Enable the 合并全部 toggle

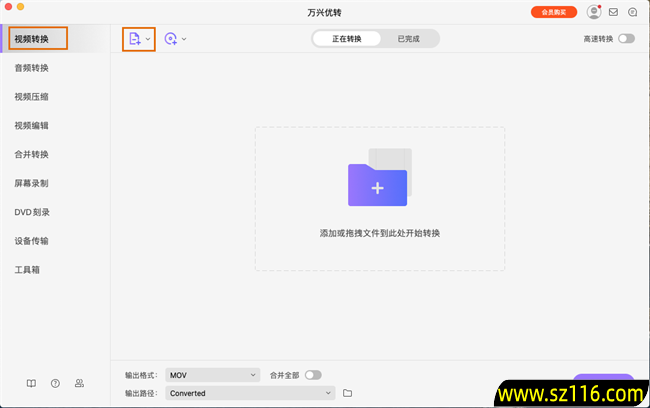(x=313, y=375)
